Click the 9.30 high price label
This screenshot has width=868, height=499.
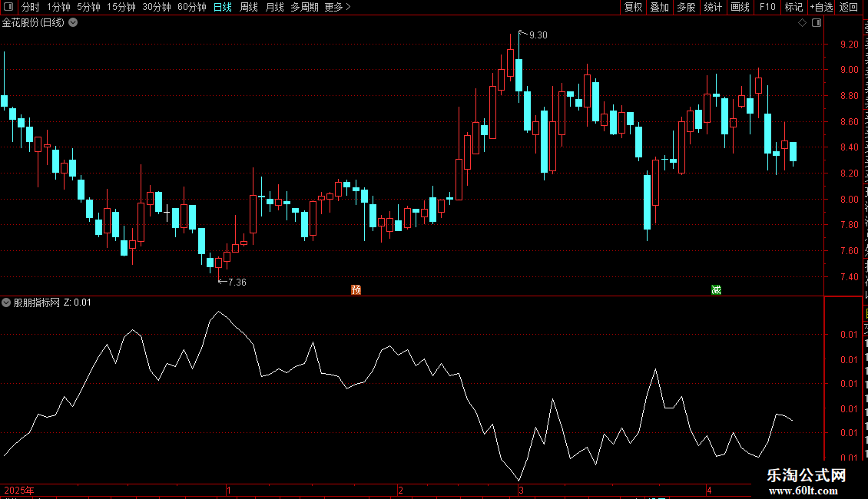[538, 35]
